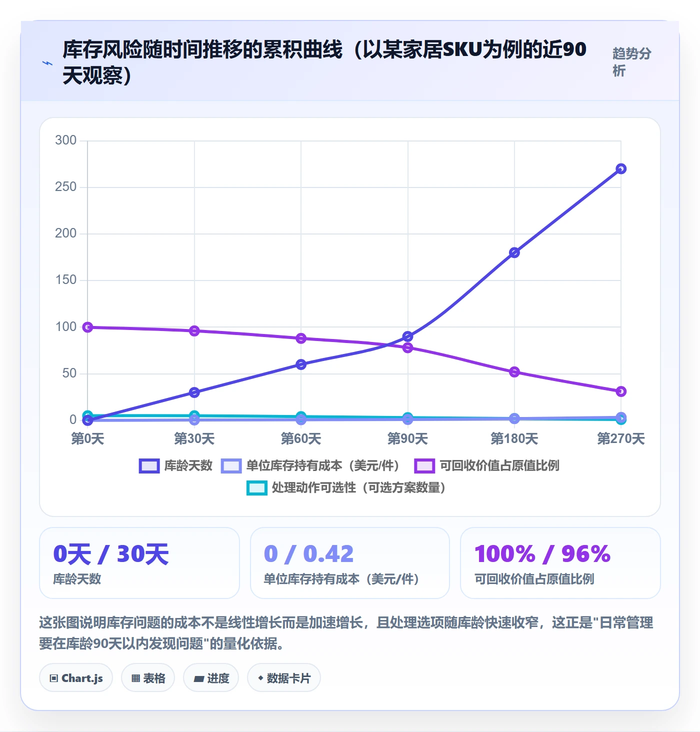Toggle the 库龄天数 legend swatch
This screenshot has height=732, width=700.
pos(149,466)
